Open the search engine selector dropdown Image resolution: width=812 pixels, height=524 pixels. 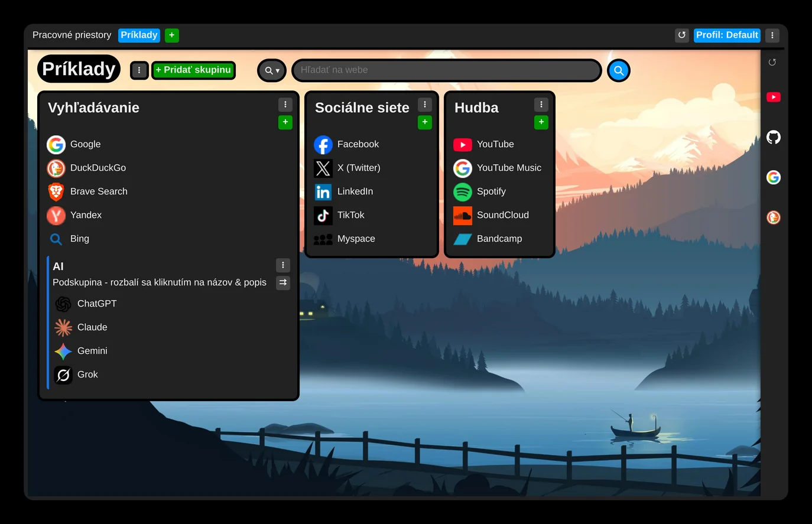coord(272,70)
